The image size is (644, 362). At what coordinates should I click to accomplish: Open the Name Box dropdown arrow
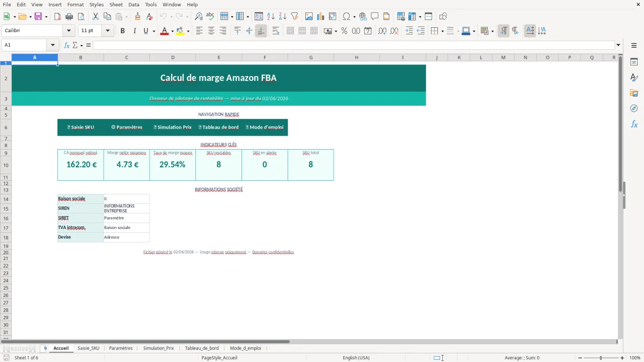pyautogui.click(x=53, y=45)
